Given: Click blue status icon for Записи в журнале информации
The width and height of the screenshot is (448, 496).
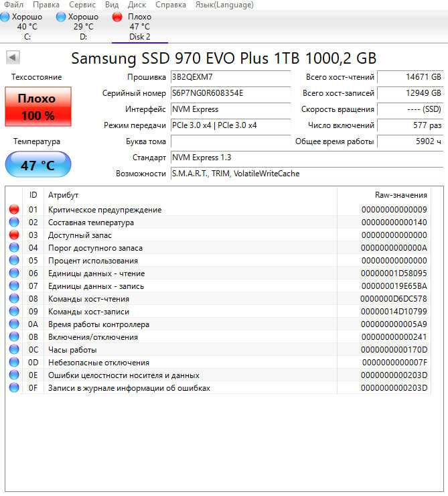Looking at the screenshot, I should [x=14, y=387].
